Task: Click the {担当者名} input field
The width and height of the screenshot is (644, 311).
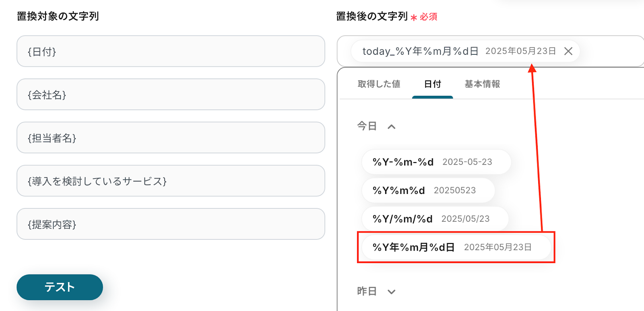Action: (x=171, y=138)
